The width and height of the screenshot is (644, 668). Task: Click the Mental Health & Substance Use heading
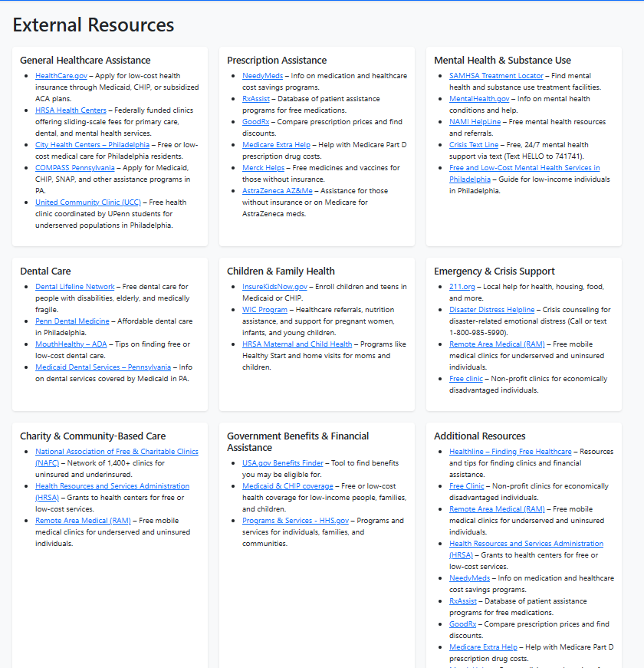[503, 61]
